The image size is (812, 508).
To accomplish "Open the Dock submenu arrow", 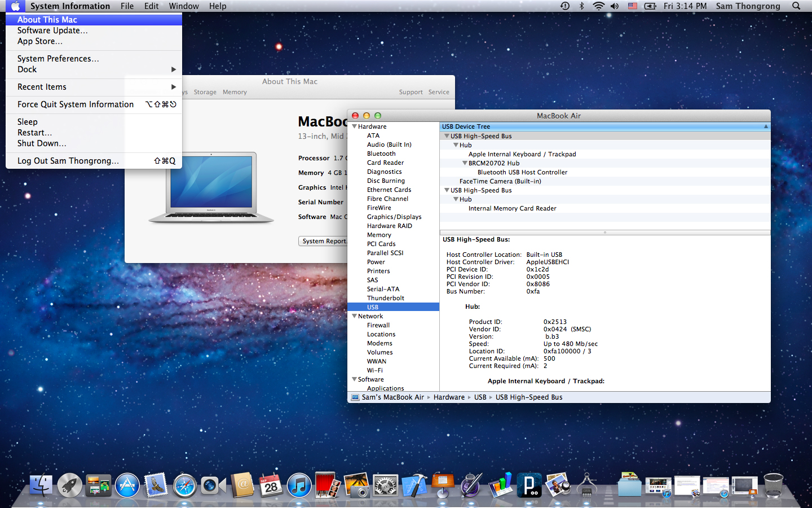I will 174,69.
